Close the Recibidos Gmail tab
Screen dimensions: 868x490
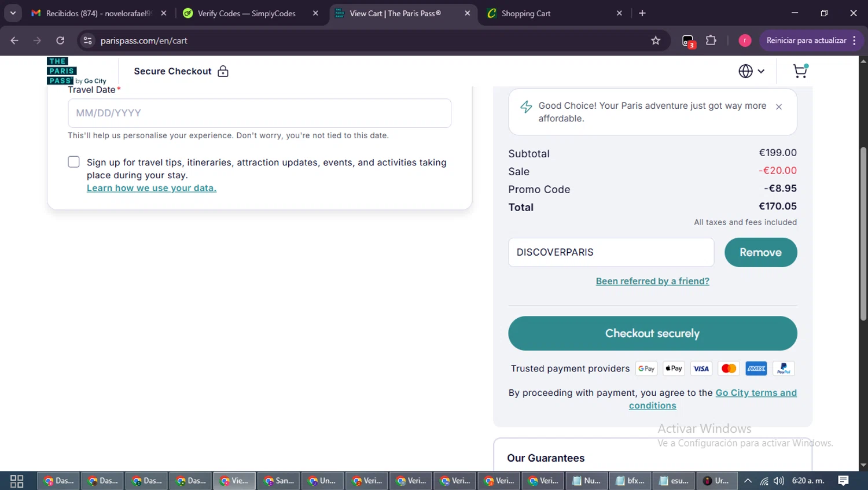coord(164,13)
